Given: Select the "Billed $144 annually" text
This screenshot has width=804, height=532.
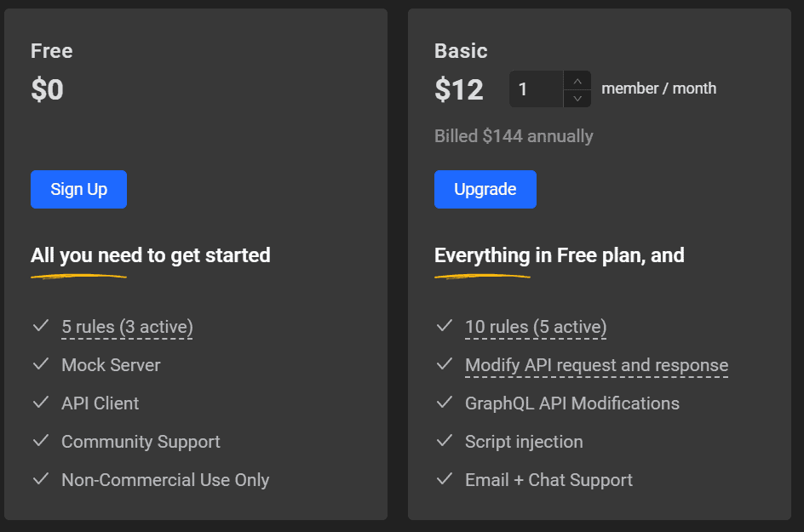Looking at the screenshot, I should click(514, 135).
